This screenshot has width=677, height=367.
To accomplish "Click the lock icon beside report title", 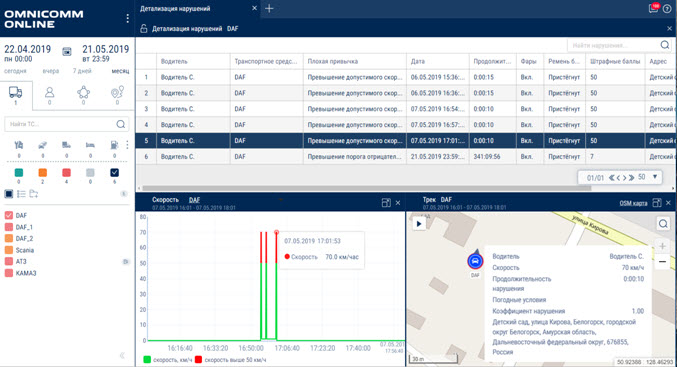I will [143, 28].
